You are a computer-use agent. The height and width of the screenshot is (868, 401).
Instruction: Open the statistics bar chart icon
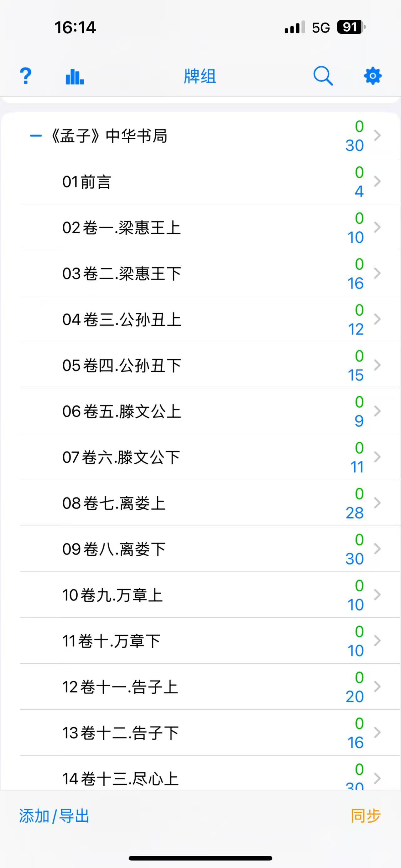[75, 76]
